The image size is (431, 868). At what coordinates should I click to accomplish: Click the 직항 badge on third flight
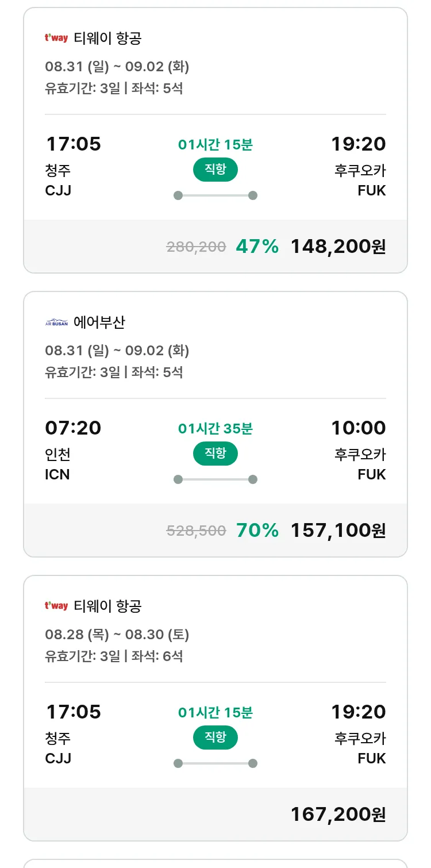[x=215, y=738]
